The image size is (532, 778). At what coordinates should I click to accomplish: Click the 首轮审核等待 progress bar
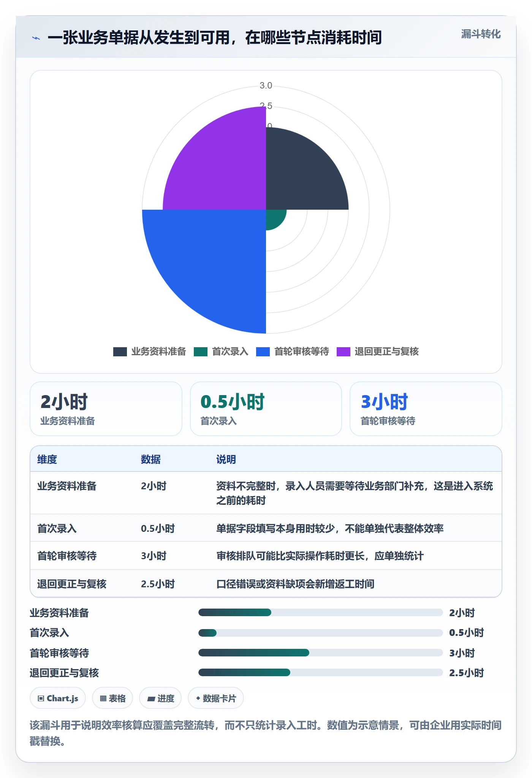click(x=320, y=653)
